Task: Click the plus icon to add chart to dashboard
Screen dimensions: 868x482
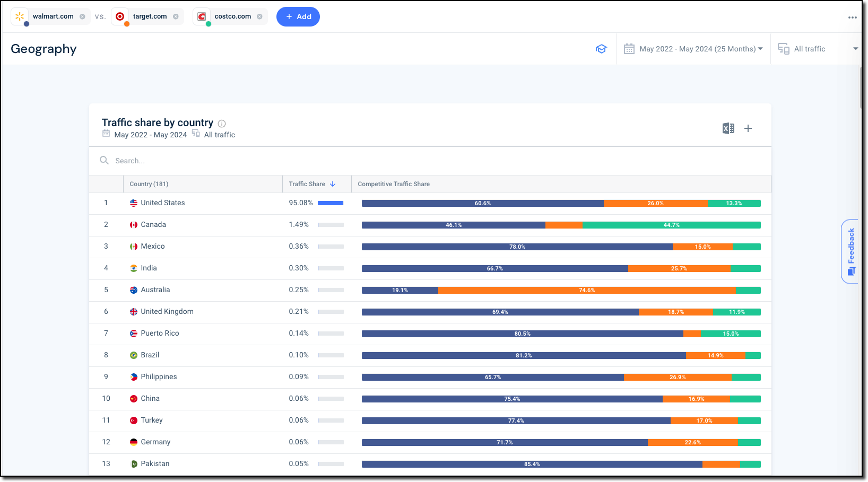Action: click(748, 128)
